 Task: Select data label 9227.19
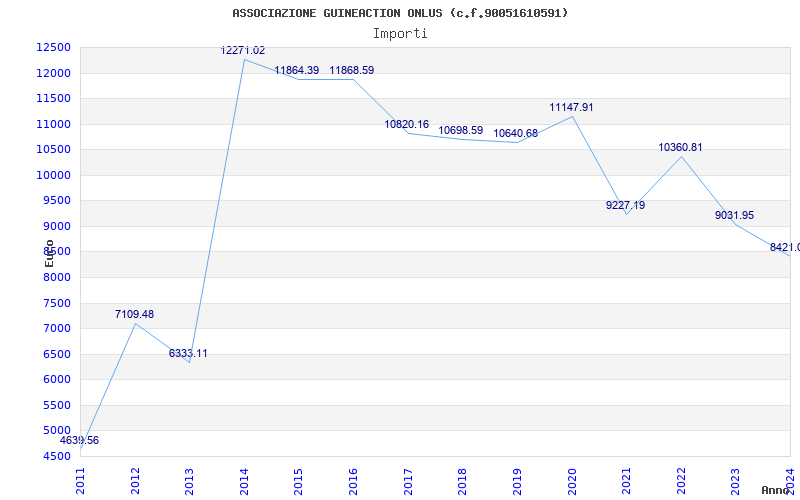[626, 206]
